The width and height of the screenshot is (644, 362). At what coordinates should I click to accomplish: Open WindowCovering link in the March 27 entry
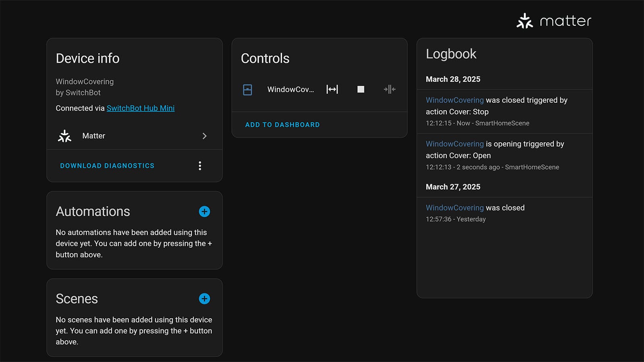click(x=455, y=208)
